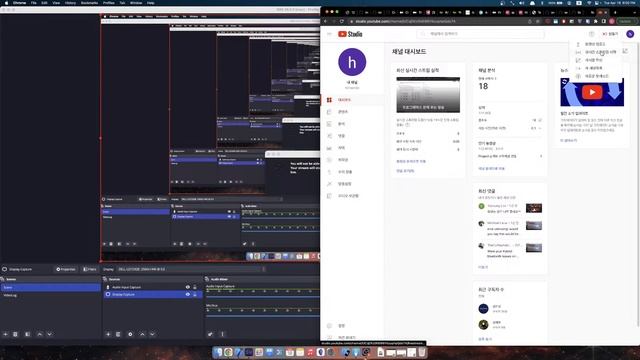Click the Chrome reload button

point(342,21)
